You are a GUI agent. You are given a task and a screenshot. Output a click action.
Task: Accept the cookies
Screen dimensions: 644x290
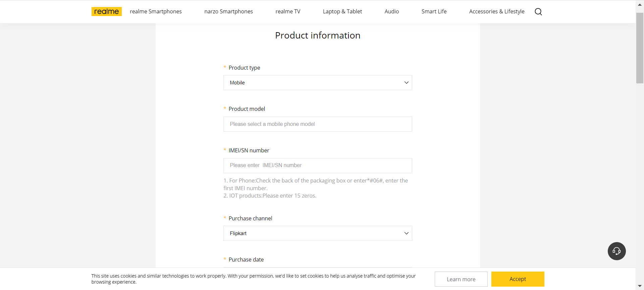pos(518,279)
